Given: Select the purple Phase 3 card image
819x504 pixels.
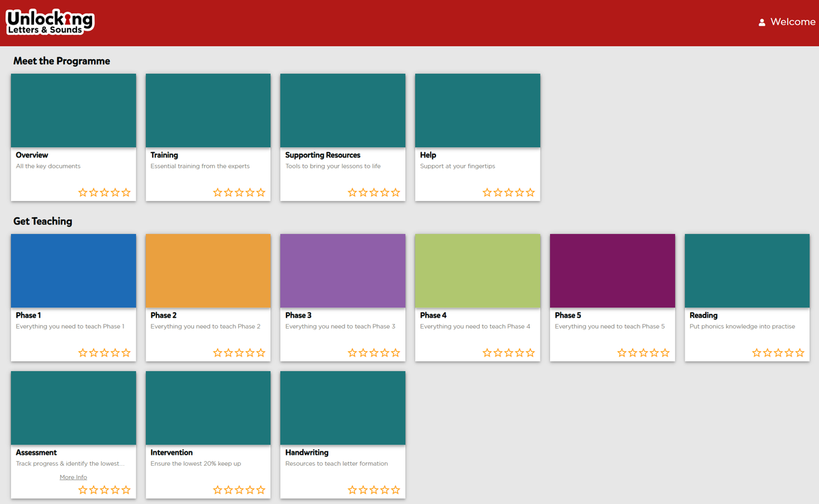Looking at the screenshot, I should (x=343, y=271).
